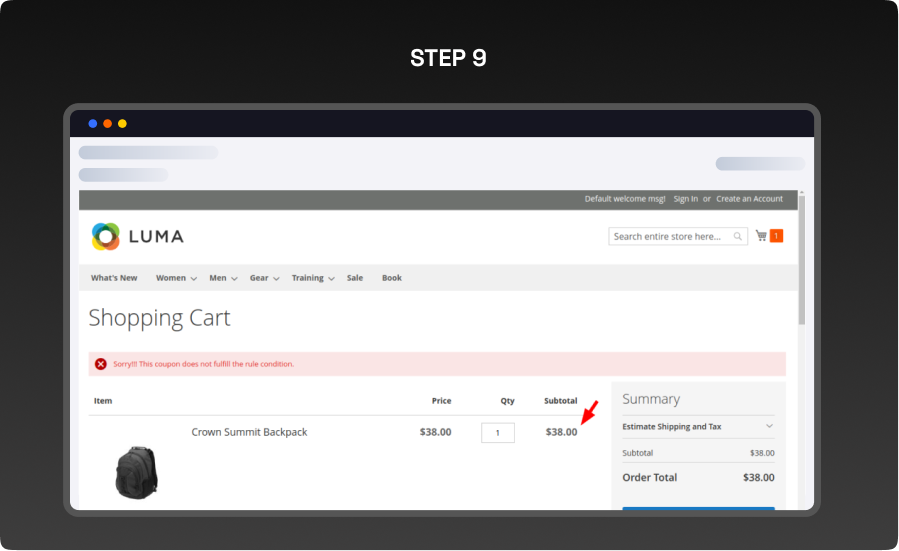
Task: Click the red error icon in the coupon message
Action: pyautogui.click(x=101, y=364)
